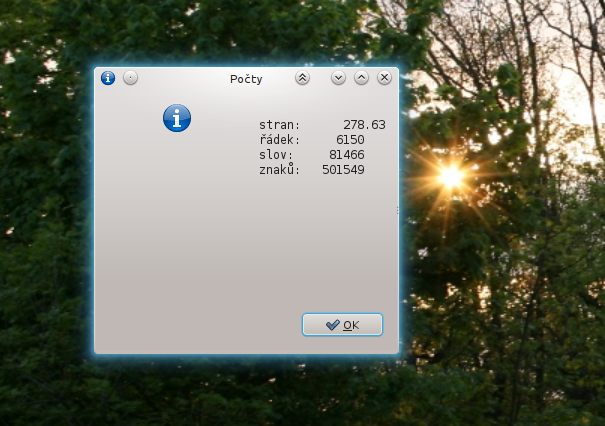Confirm the Počty dialog with OK
The image size is (605, 426).
click(x=342, y=325)
